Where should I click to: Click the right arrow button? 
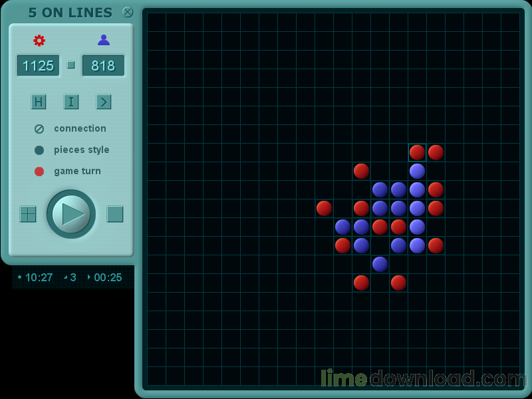(x=104, y=102)
